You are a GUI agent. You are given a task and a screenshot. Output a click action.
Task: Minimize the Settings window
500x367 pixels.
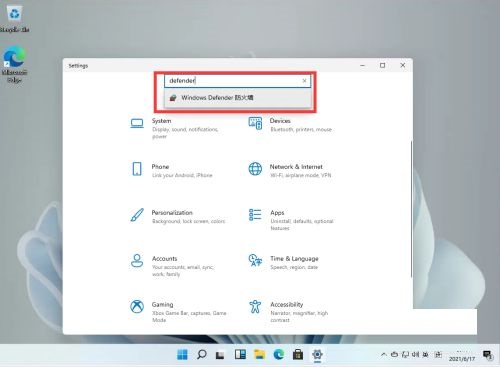(x=363, y=66)
